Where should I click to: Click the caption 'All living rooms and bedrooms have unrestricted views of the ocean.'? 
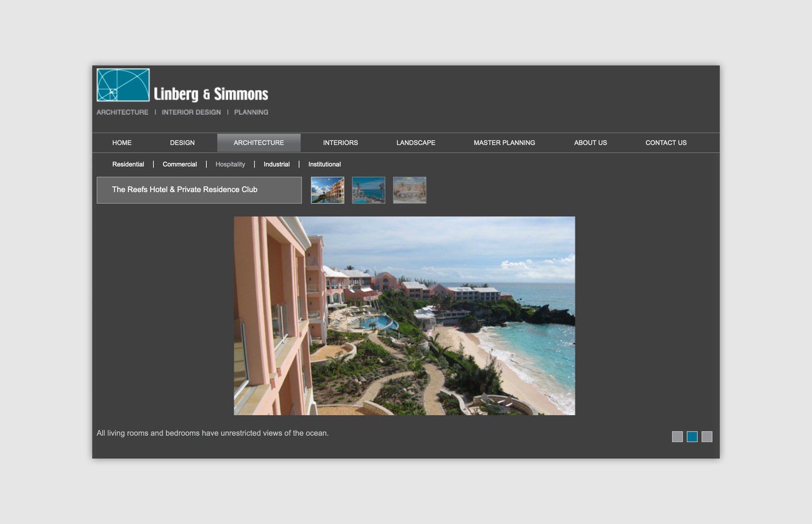click(213, 433)
